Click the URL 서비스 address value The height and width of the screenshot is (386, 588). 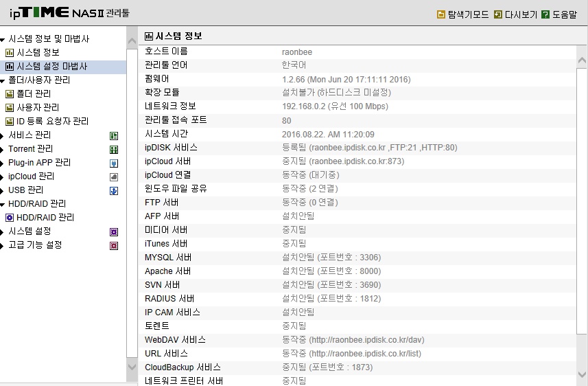365,353
